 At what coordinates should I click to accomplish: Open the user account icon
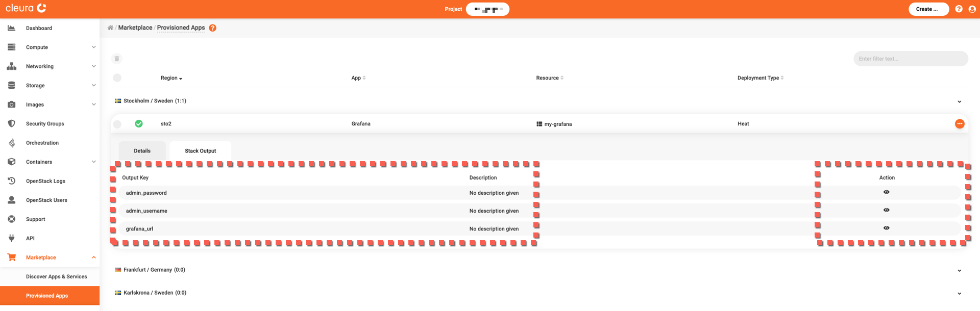click(x=972, y=9)
